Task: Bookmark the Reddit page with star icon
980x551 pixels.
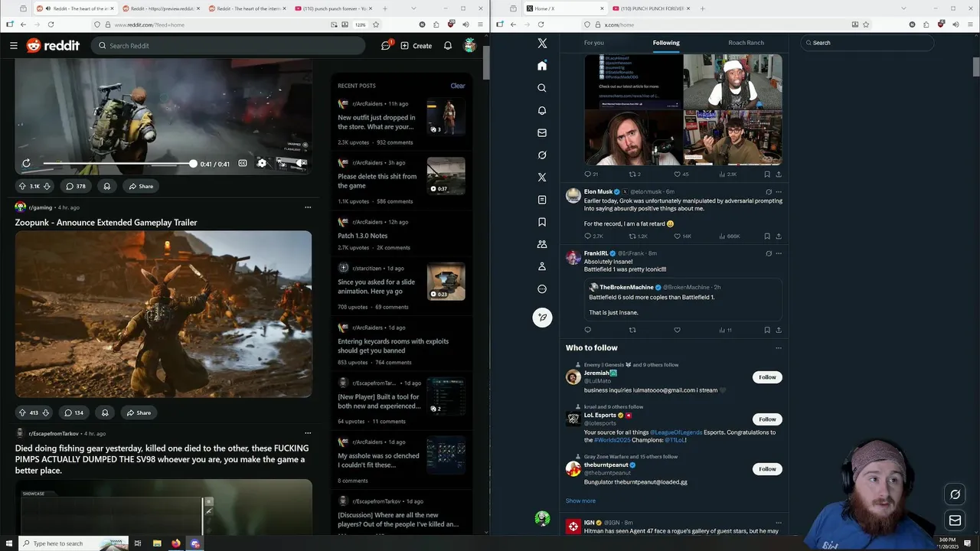Action: (x=376, y=24)
